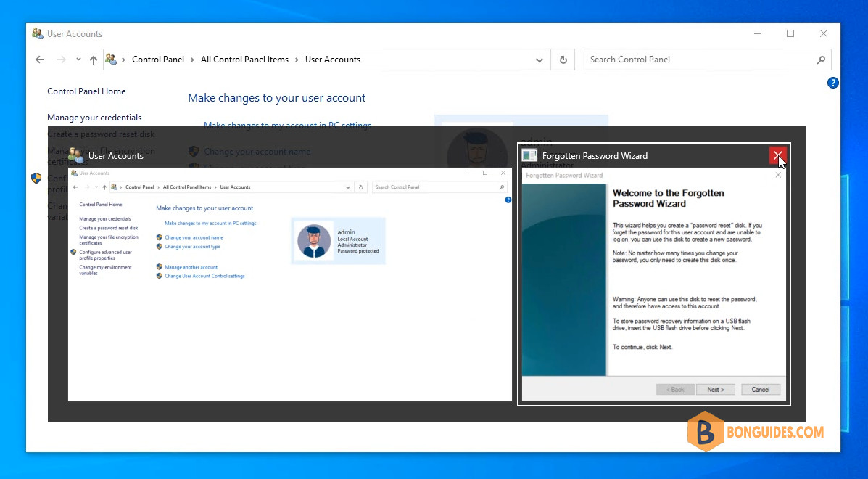Open the User Accounts title bar system icon

(38, 34)
